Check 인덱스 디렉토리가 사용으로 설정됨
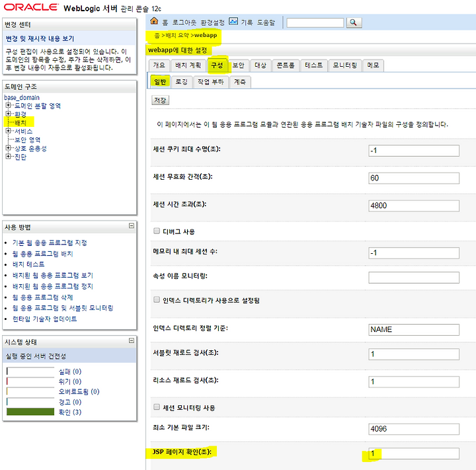Screen dimensions: 476x470 pos(157,299)
